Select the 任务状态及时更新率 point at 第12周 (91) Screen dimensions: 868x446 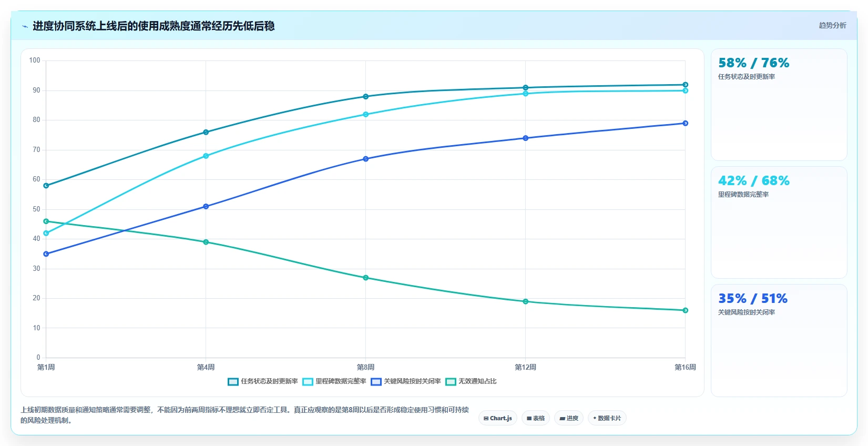pos(526,88)
